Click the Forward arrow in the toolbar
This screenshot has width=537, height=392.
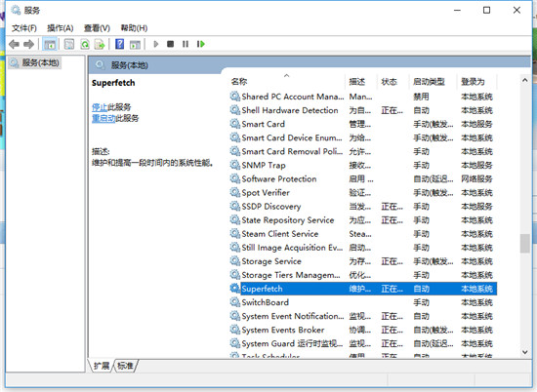(x=28, y=44)
